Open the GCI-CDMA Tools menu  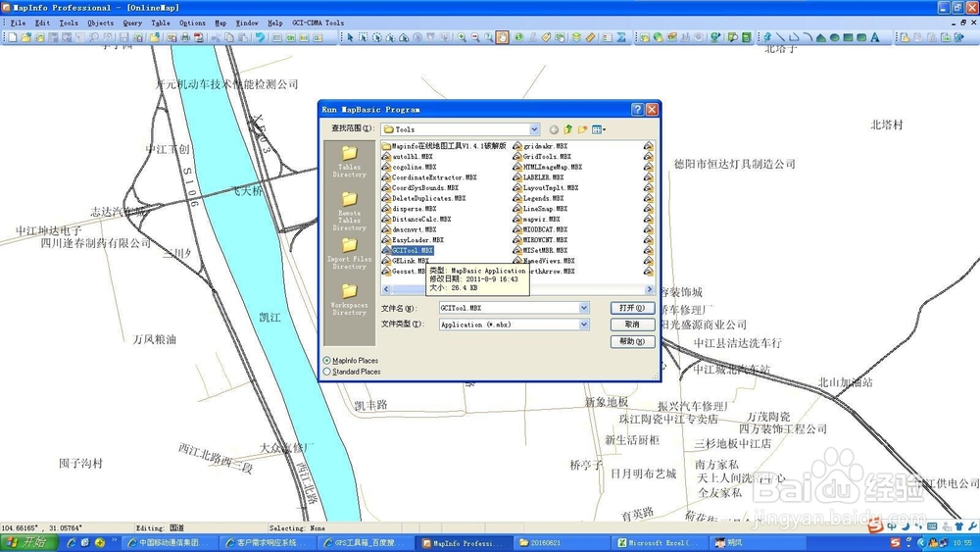318,23
